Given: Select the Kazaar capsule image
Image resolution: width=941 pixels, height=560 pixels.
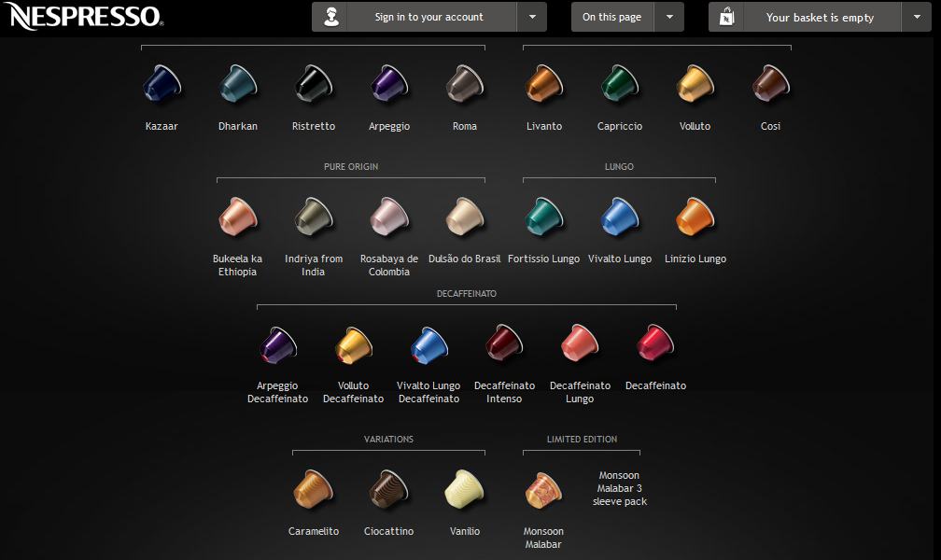Looking at the screenshot, I should (162, 84).
